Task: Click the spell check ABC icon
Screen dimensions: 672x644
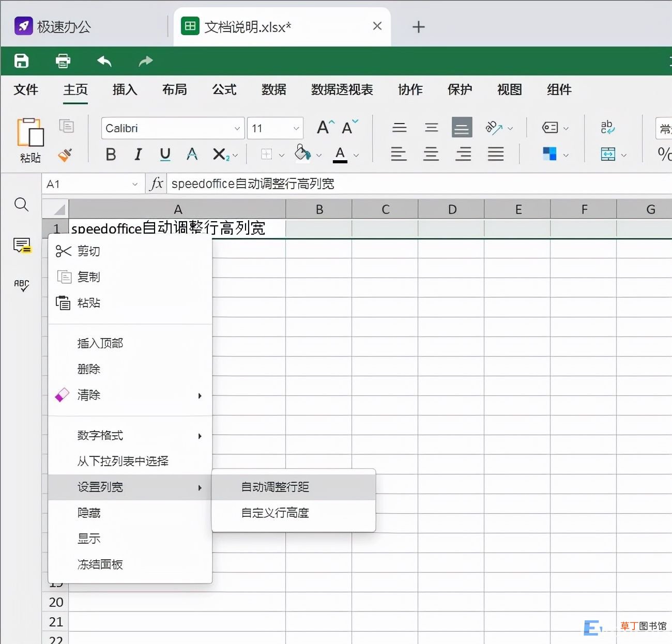Action: click(22, 285)
